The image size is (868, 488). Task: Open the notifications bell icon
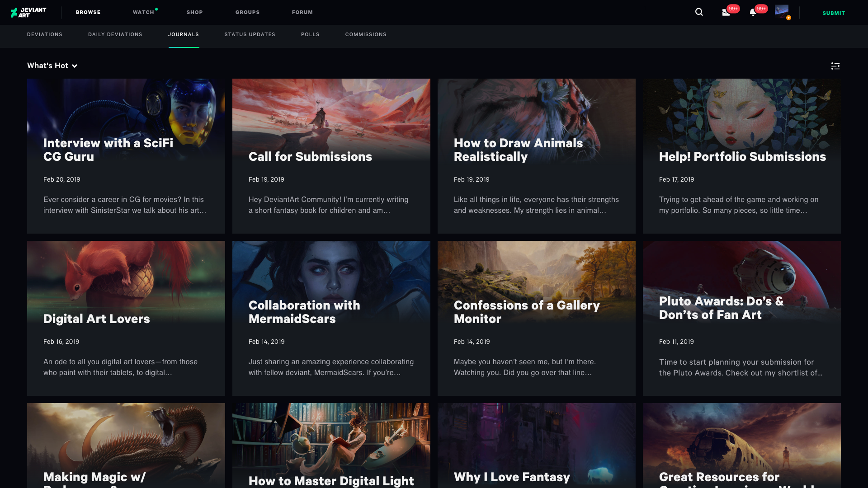(x=753, y=12)
